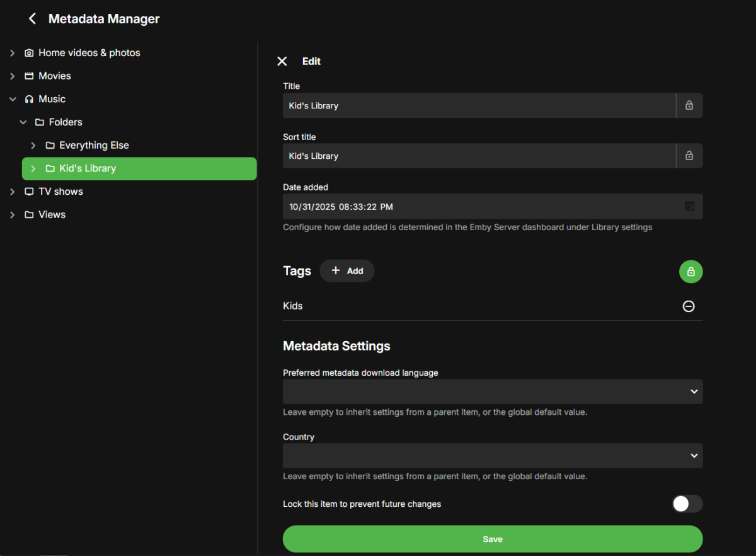This screenshot has height=556, width=756.
Task: Open Preferred metadata download language dropdown
Action: 492,391
